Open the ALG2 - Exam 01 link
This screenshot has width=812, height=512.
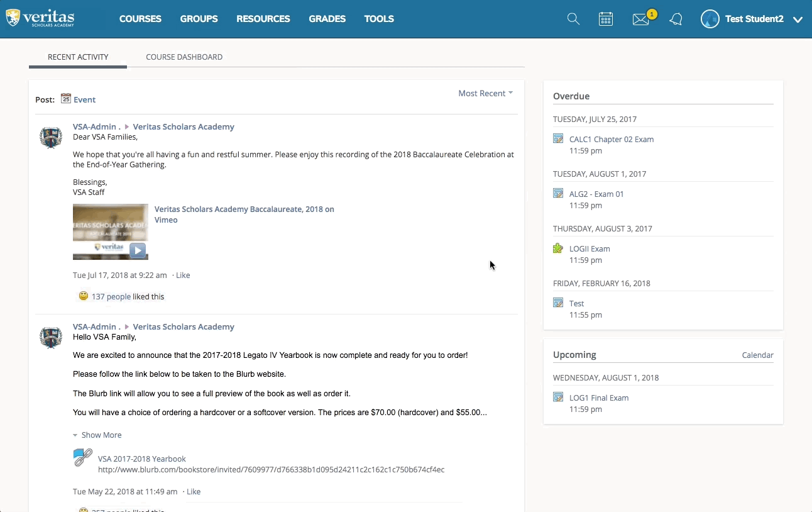point(596,194)
